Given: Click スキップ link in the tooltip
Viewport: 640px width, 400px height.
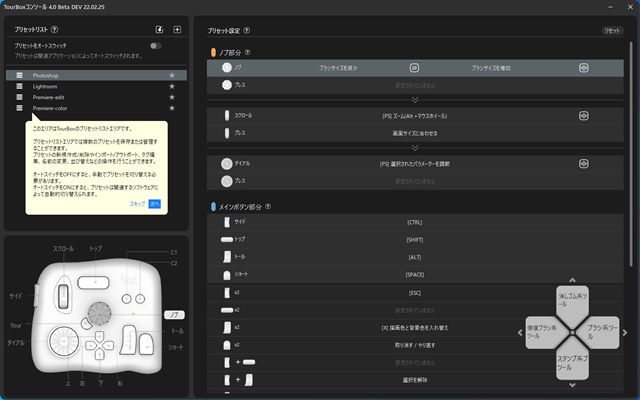Looking at the screenshot, I should [137, 204].
